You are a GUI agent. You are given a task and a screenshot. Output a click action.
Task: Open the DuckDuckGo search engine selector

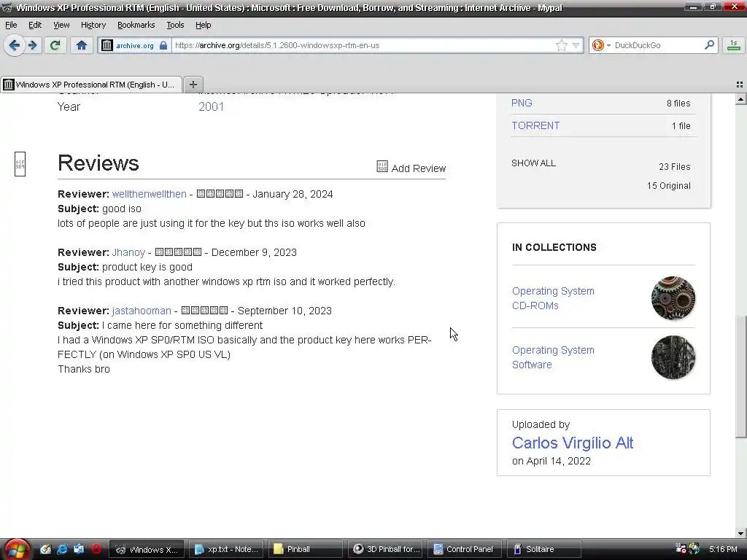point(601,45)
